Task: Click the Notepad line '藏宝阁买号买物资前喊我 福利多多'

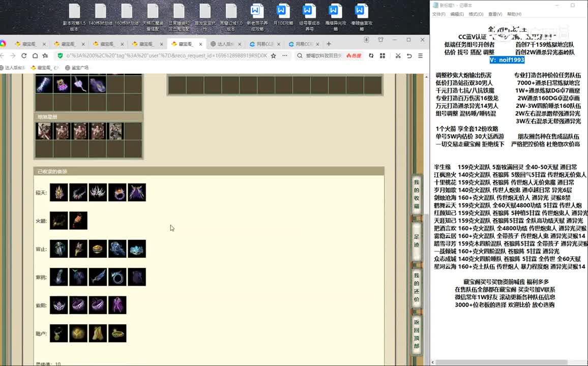Action: (506, 282)
